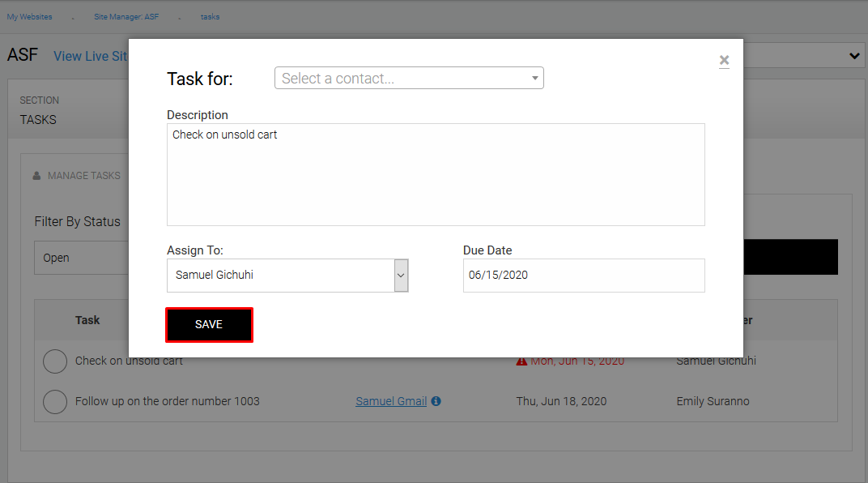The height and width of the screenshot is (483, 868).
Task: Click the Task column header
Action: [87, 320]
